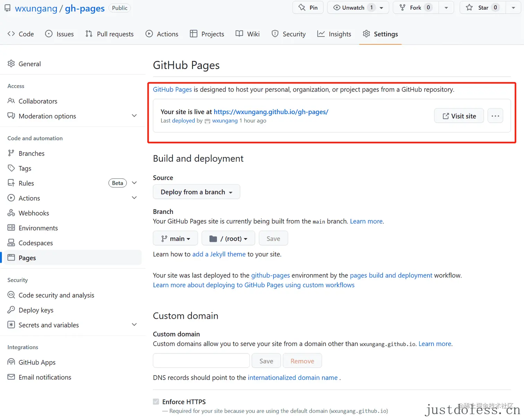Viewport: 524px width, 420px height.
Task: Go to the Insights tab
Action: pos(334,34)
